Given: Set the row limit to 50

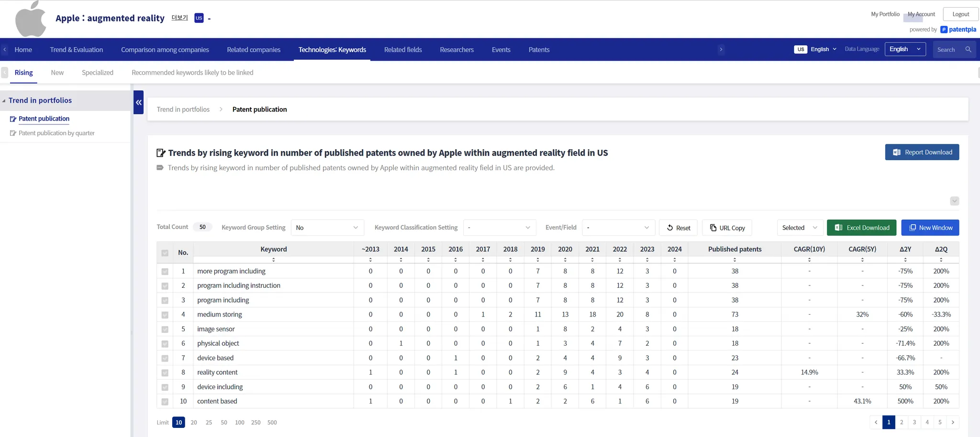Looking at the screenshot, I should (x=224, y=423).
